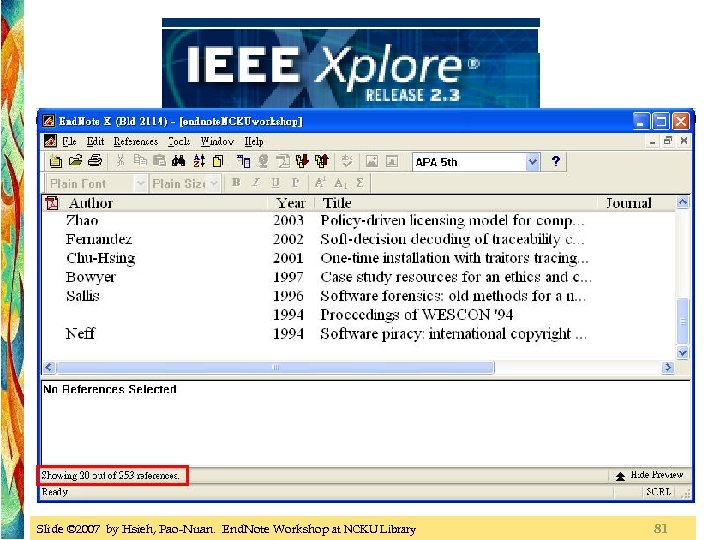Click the Print toolbar icon
Screen dimensions: 720x540
click(95, 161)
